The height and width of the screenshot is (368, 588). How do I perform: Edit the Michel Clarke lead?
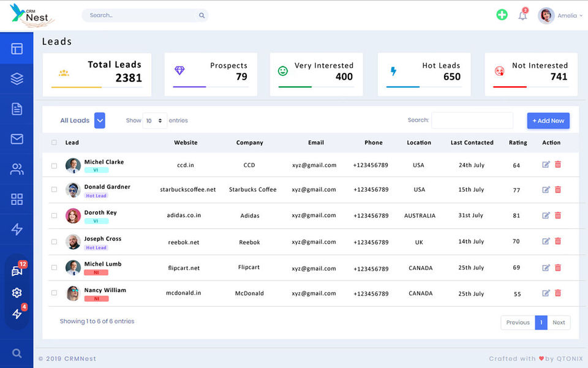point(546,165)
